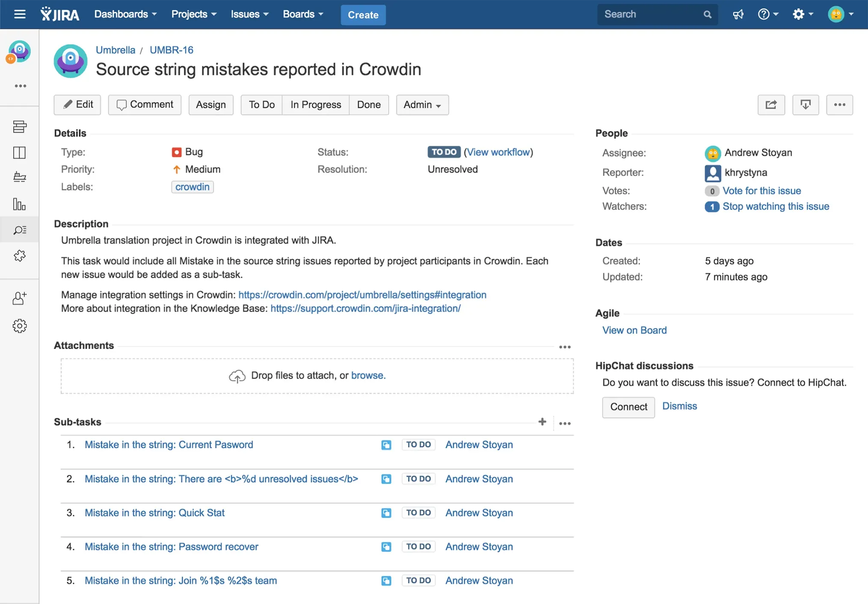Screen dimensions: 868x604
Task: Click Andrew Stoyan in Assignee field
Action: pyautogui.click(x=758, y=153)
